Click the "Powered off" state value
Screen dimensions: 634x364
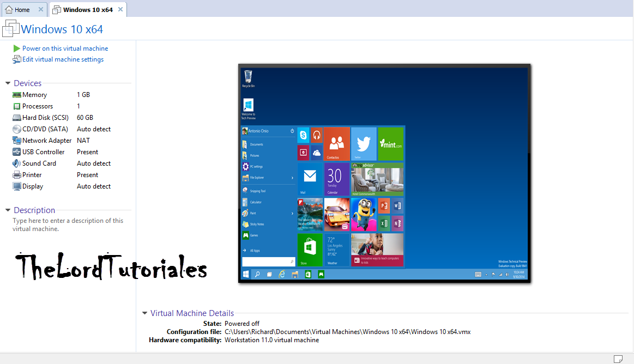tap(242, 324)
